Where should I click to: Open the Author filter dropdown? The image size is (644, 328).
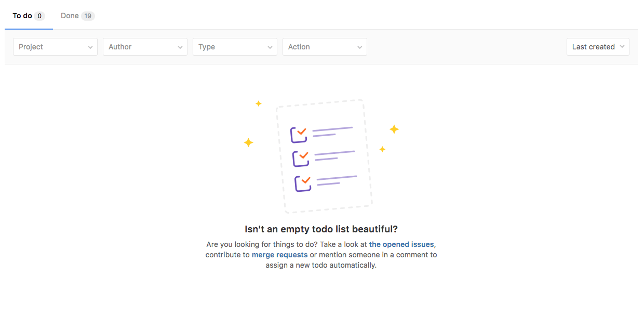[145, 47]
